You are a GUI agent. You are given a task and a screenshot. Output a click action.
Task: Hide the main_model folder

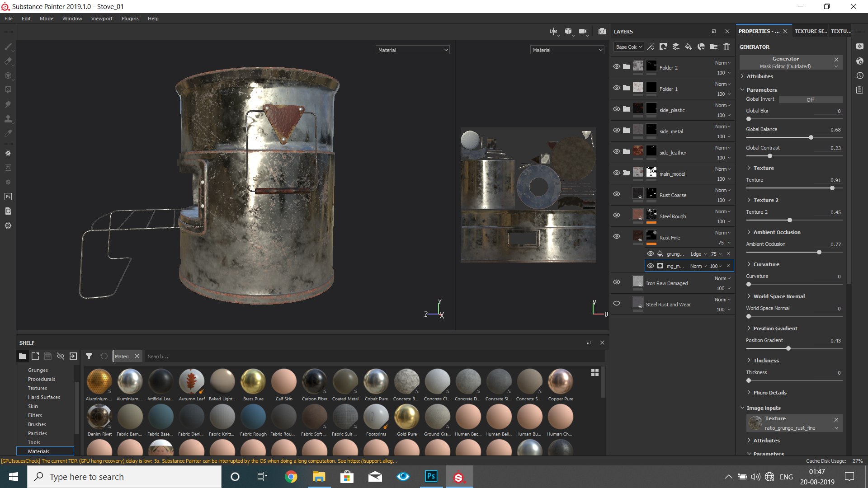click(x=616, y=173)
